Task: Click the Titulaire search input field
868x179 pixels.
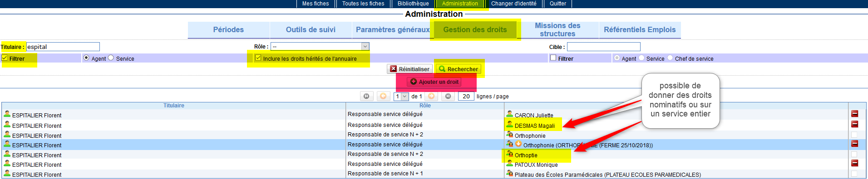Action: (x=63, y=47)
